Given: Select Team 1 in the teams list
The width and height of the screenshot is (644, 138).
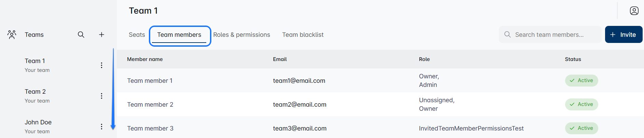Looking at the screenshot, I should point(35,61).
